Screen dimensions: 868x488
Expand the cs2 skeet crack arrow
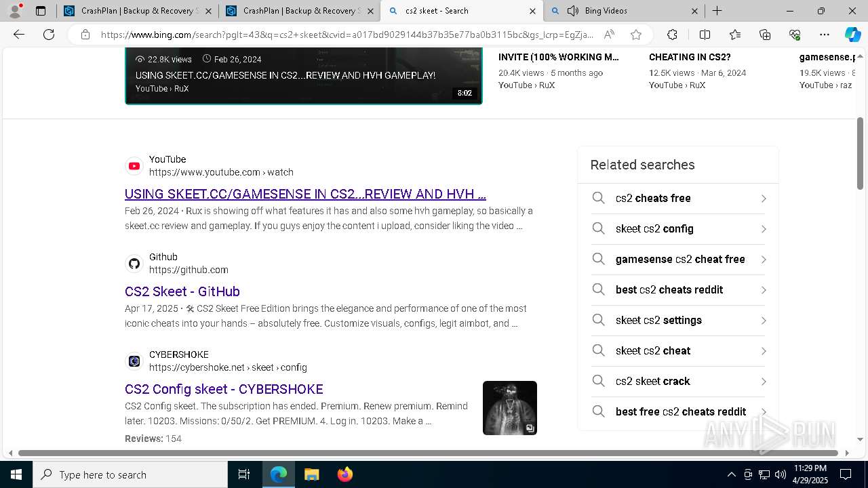coord(764,382)
